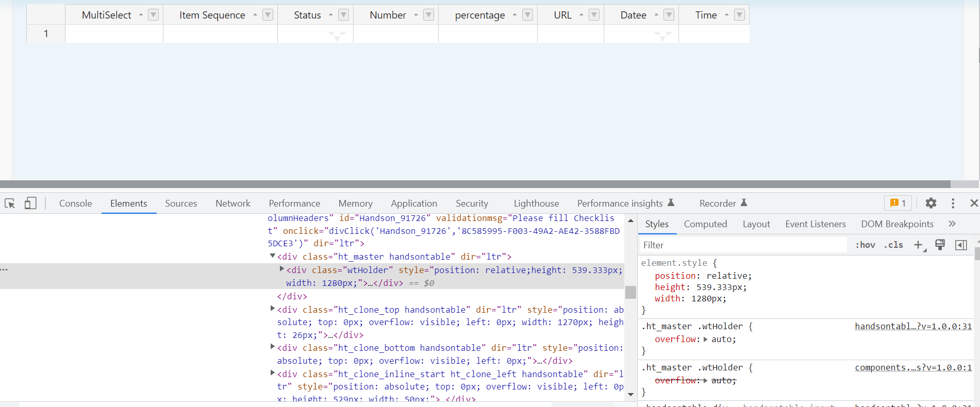Select the Computed sidebar tab

(705, 224)
